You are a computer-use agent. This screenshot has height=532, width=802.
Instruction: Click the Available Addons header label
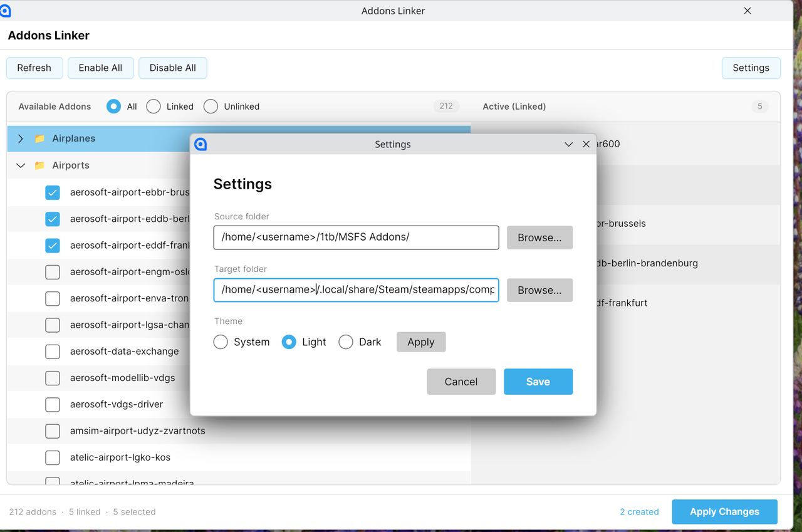[x=55, y=107]
